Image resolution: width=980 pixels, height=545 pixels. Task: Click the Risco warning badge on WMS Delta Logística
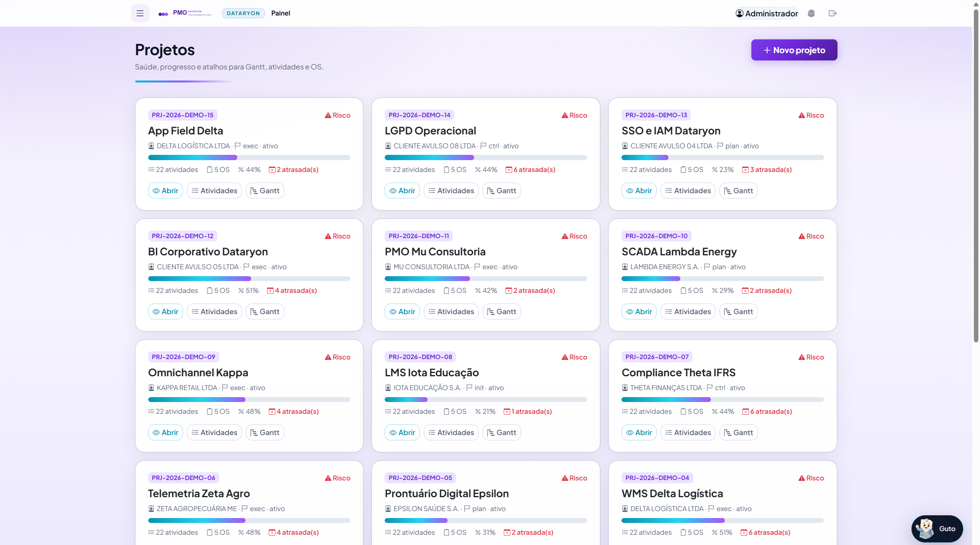(x=811, y=478)
